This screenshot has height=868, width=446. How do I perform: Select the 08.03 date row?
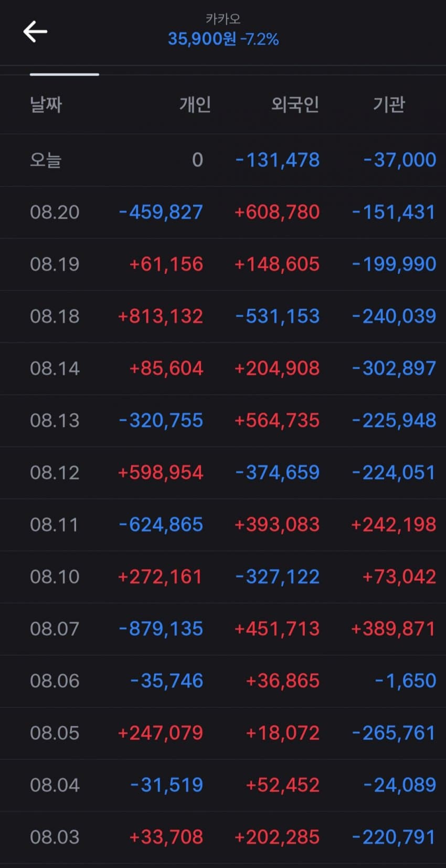[223, 837]
